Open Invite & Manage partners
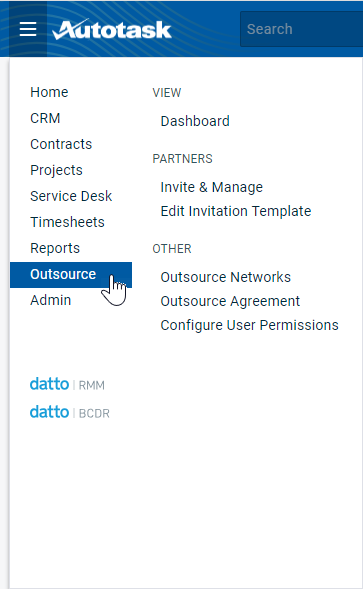The height and width of the screenshot is (589, 363). point(212,187)
